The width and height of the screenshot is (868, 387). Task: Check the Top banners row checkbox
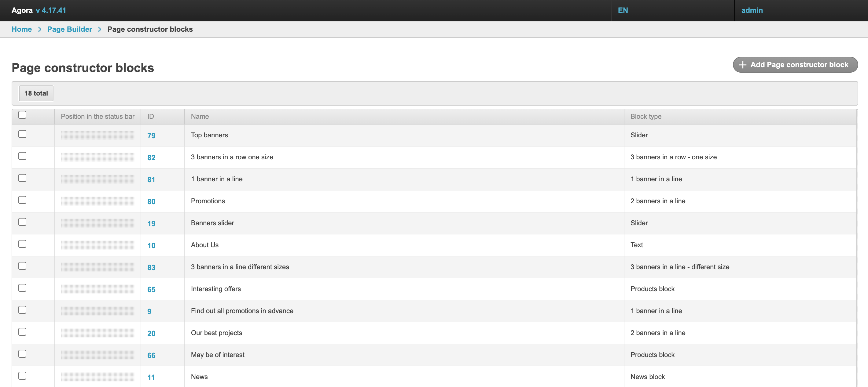pyautogui.click(x=22, y=134)
